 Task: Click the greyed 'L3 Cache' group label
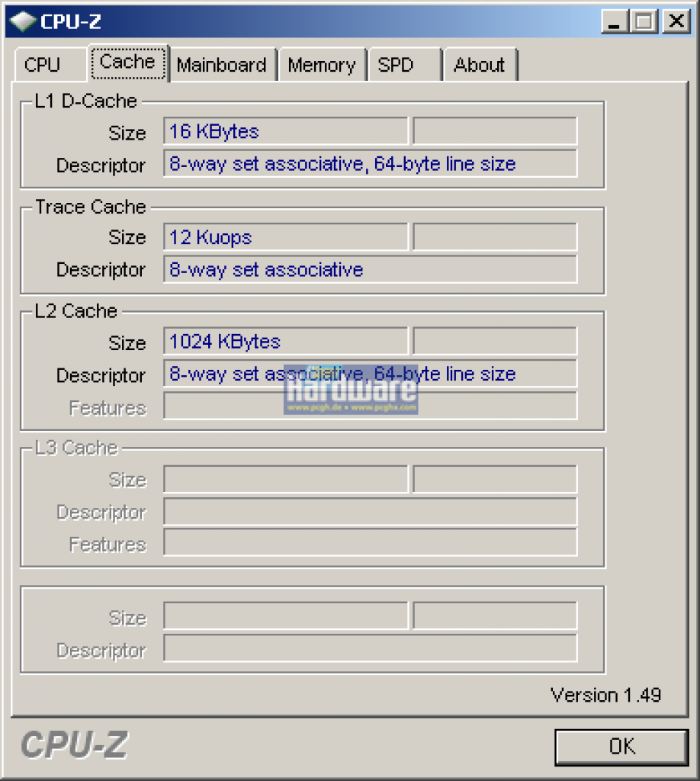pyautogui.click(x=76, y=448)
